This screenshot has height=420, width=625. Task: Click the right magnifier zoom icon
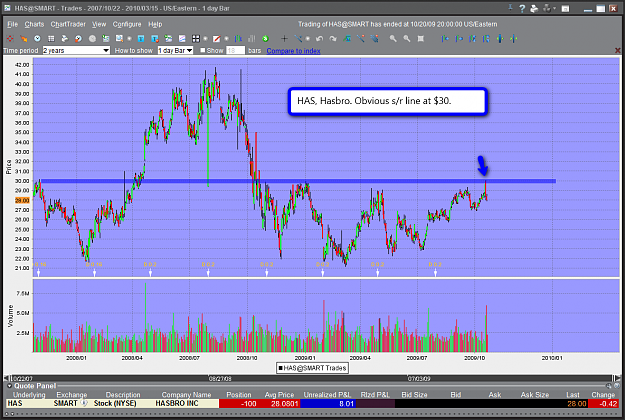click(407, 39)
